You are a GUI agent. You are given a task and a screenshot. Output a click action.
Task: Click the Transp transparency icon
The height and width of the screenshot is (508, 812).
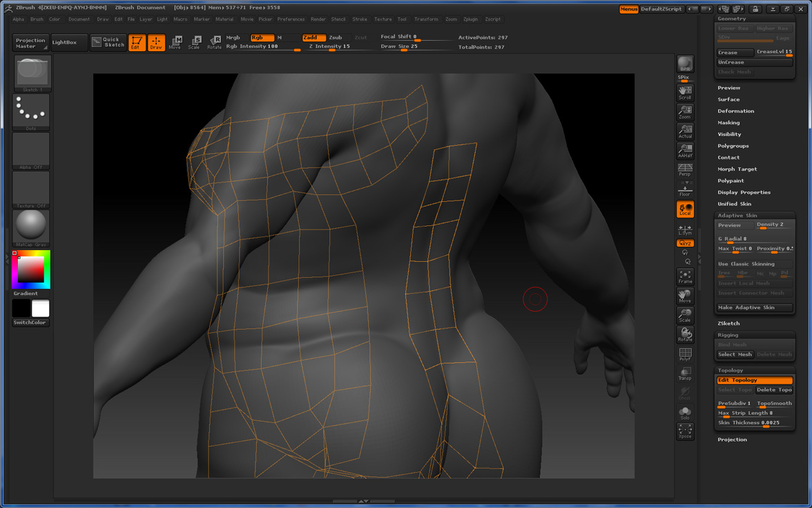click(685, 374)
